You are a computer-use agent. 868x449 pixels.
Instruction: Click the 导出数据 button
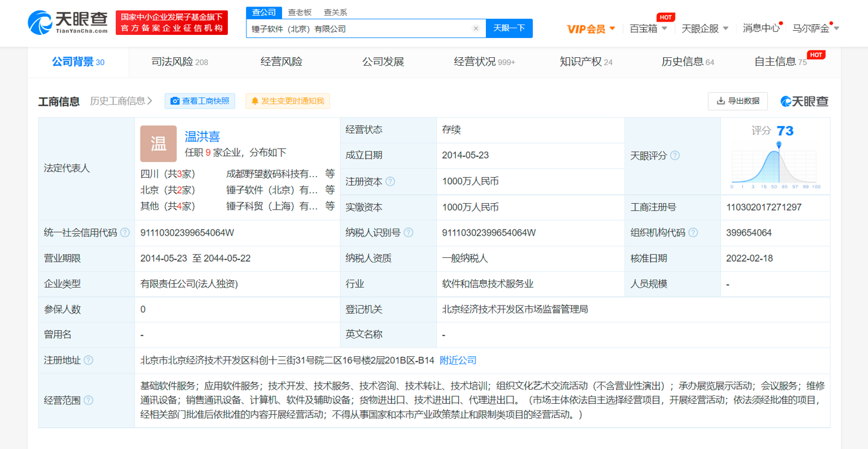(738, 101)
